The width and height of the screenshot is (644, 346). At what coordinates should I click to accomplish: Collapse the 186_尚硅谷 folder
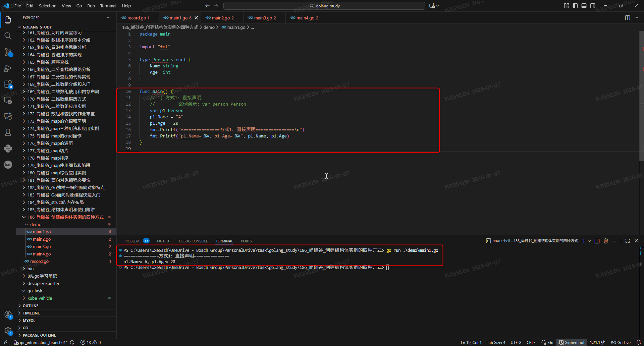24,217
